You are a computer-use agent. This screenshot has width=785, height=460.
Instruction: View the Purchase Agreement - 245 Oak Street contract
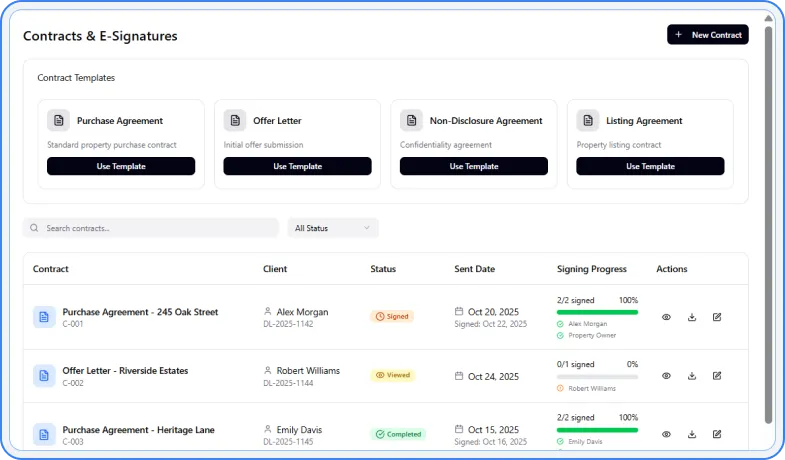[x=667, y=317]
